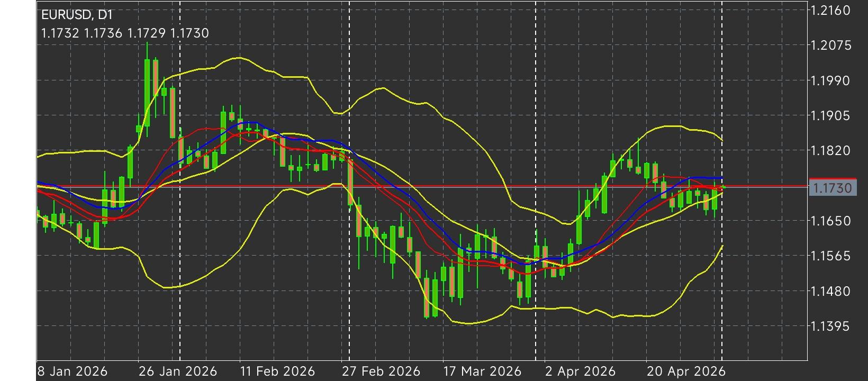Select the 1.2160 price axis label
The height and width of the screenshot is (381, 868).
pyautogui.click(x=831, y=11)
